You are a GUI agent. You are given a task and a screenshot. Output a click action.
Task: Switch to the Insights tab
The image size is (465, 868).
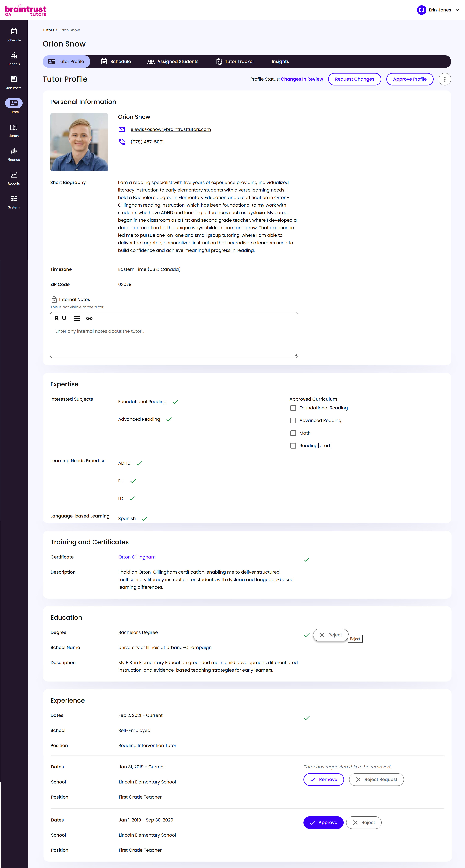[x=280, y=62]
